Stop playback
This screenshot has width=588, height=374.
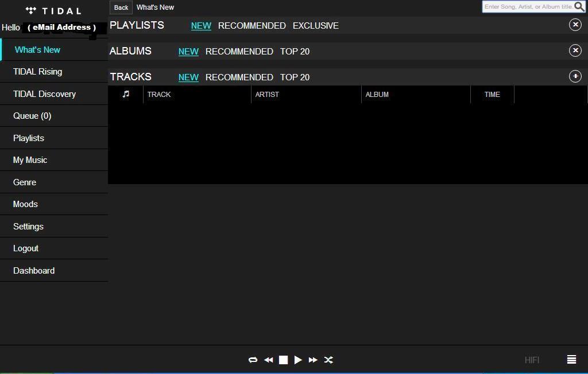click(x=284, y=360)
